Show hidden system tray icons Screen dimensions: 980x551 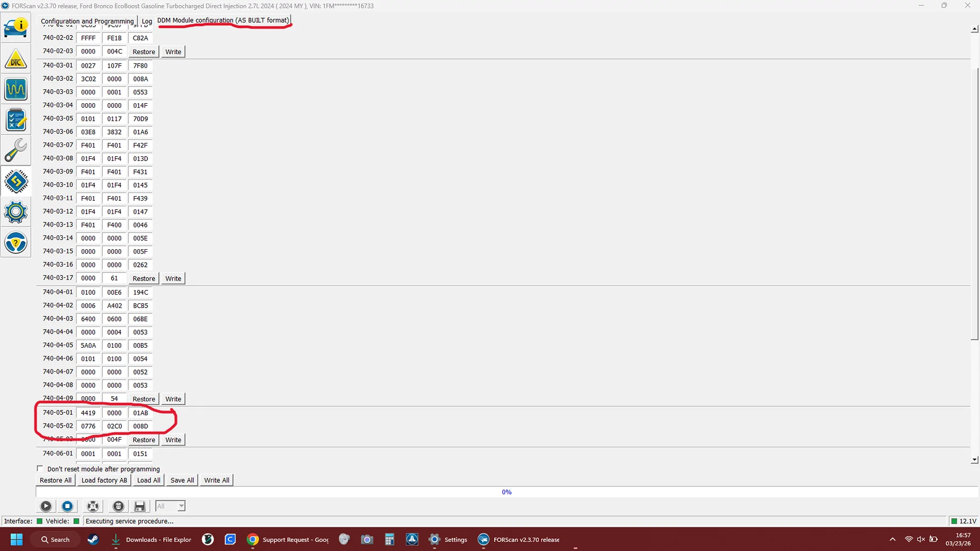tap(892, 540)
